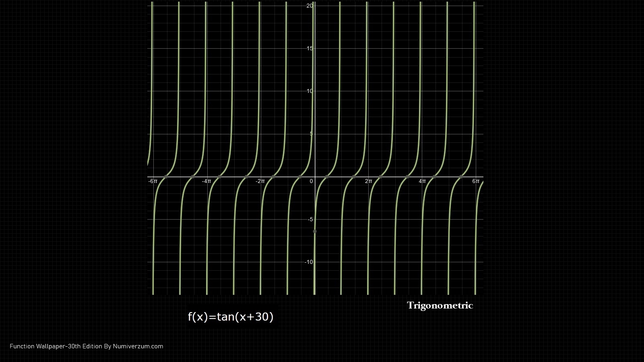The height and width of the screenshot is (362, 644).
Task: Click the x-intercept dot nearest left of origin
Action: pos(300,177)
